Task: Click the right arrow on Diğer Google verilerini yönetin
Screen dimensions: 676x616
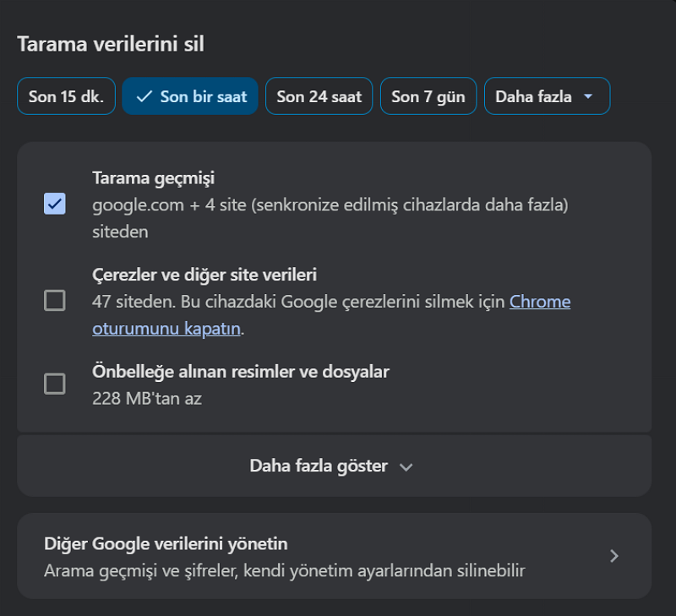Action: click(x=614, y=555)
